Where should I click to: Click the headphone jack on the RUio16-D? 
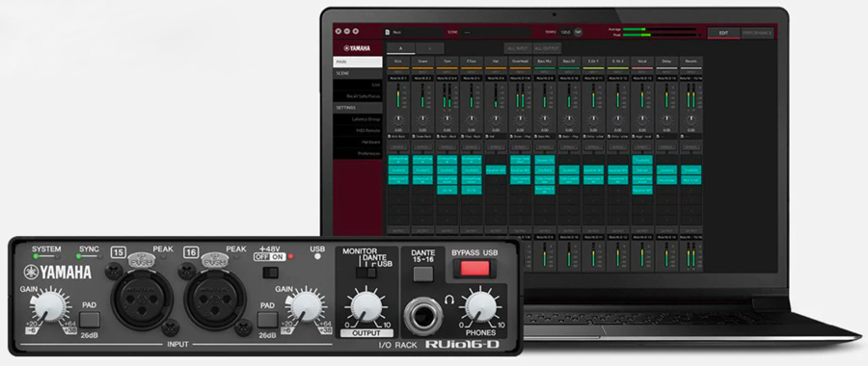pos(423,316)
